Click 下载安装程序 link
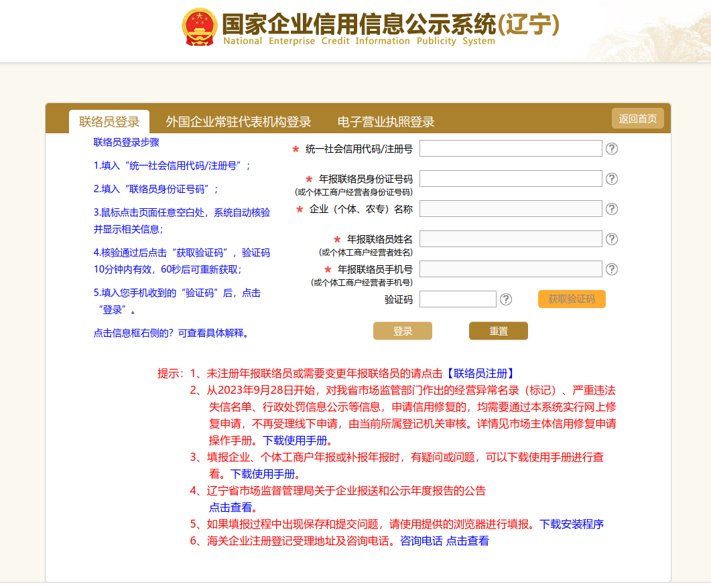This screenshot has height=588, width=711. pyautogui.click(x=572, y=524)
